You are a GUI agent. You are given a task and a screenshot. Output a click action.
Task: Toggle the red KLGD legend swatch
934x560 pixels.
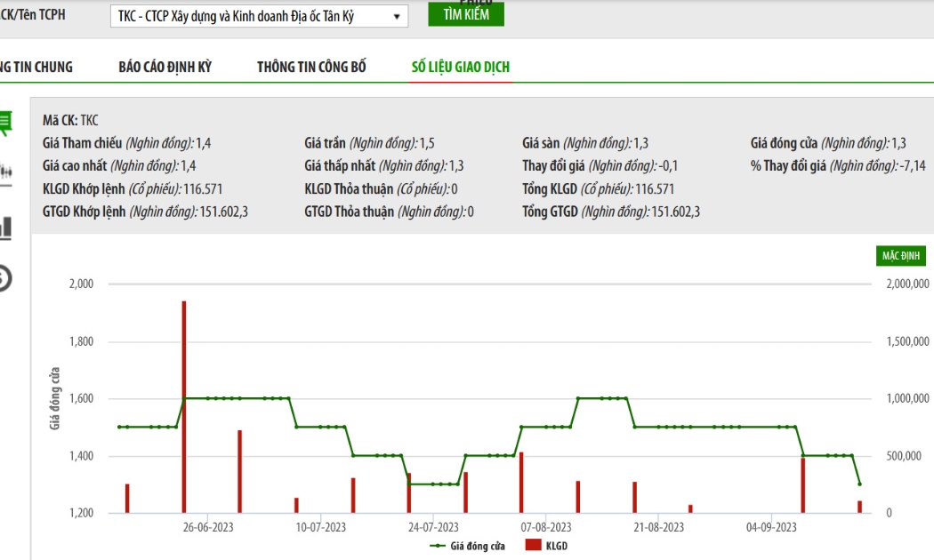click(533, 545)
